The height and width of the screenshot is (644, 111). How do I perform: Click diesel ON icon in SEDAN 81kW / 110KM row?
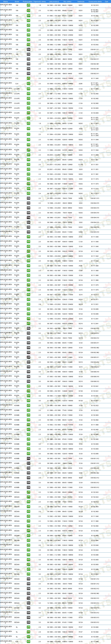pos(29,622)
